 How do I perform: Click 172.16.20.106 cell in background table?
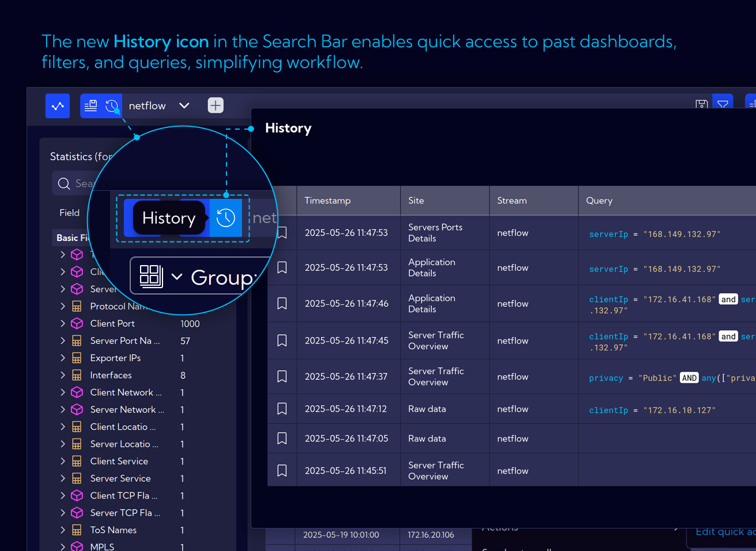tap(430, 535)
